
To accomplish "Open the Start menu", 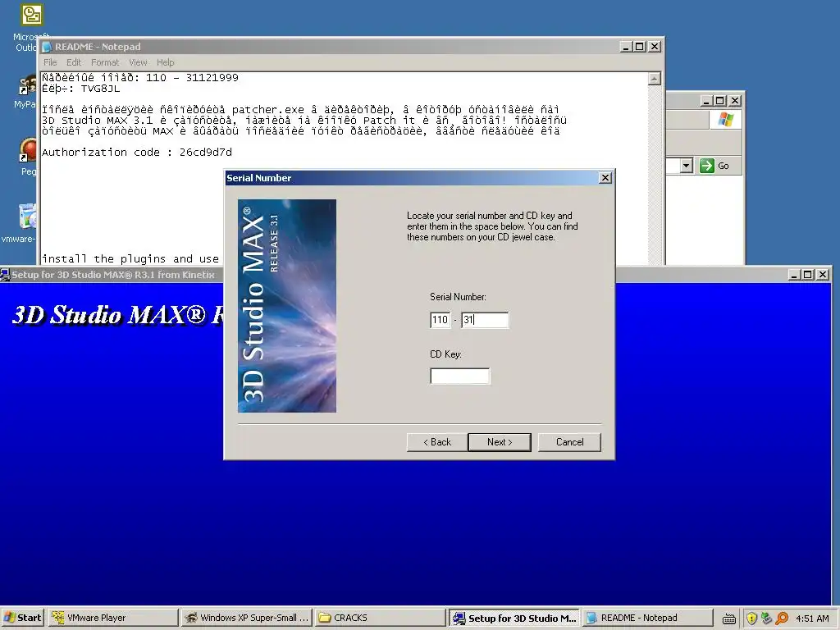I will pos(22,618).
